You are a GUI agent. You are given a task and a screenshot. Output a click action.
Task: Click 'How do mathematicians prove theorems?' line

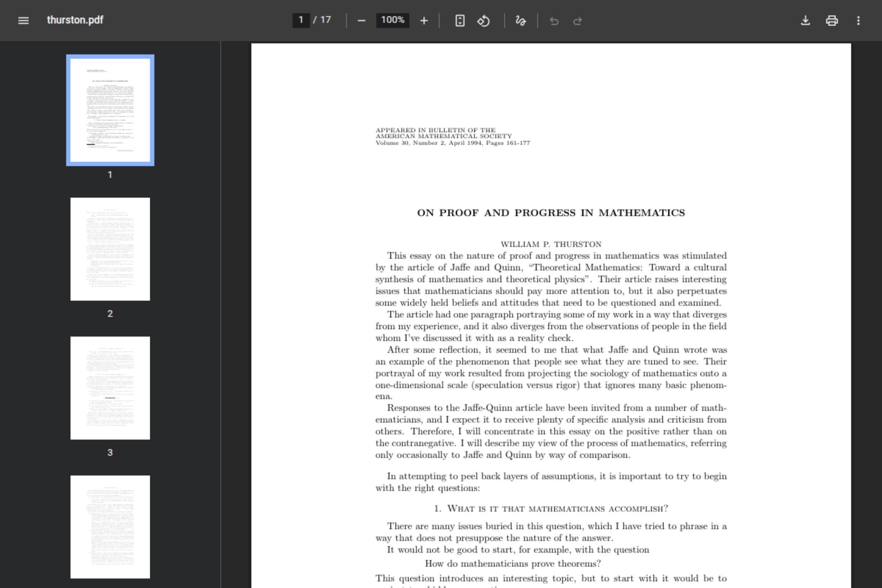click(513, 564)
